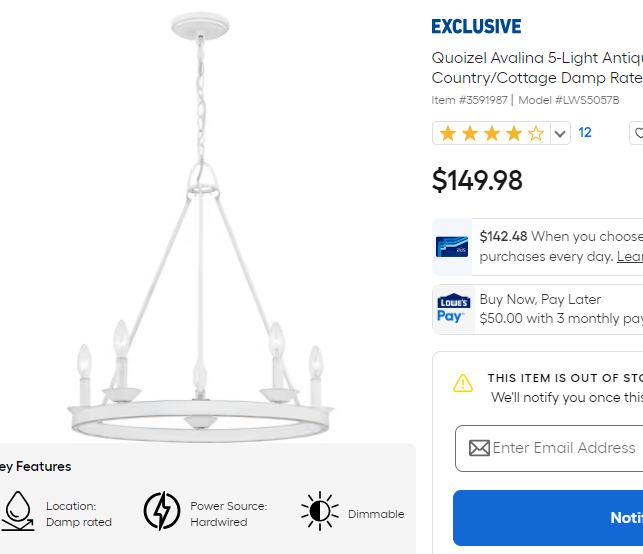Click the Lowe's Pay logo
643x554 pixels.
(452, 309)
